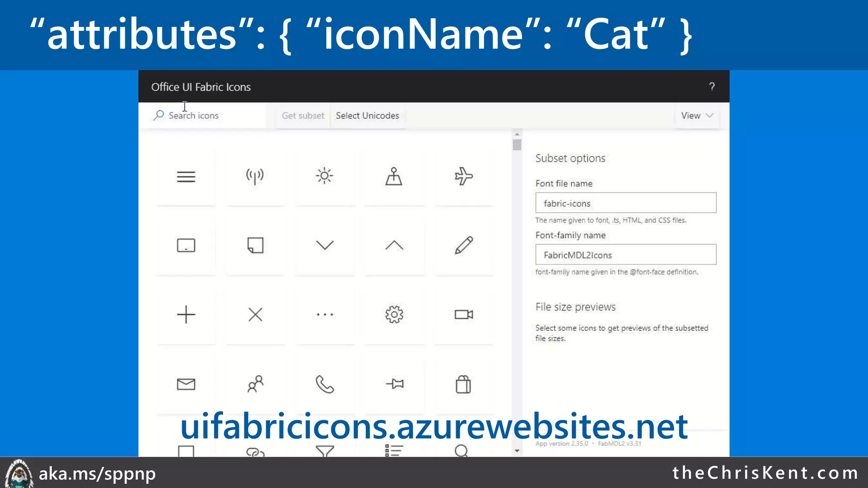Open the help question mark
The height and width of the screenshot is (488, 868).
pos(712,87)
